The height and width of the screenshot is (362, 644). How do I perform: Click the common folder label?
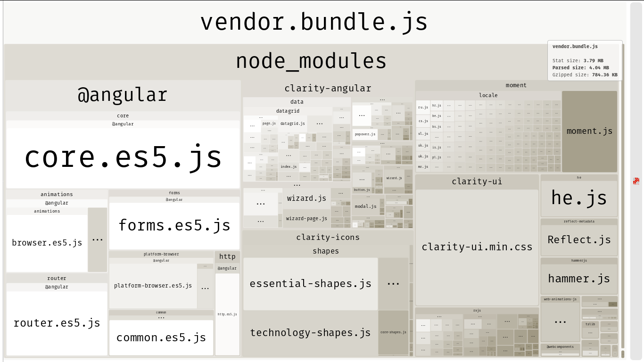[x=161, y=313]
